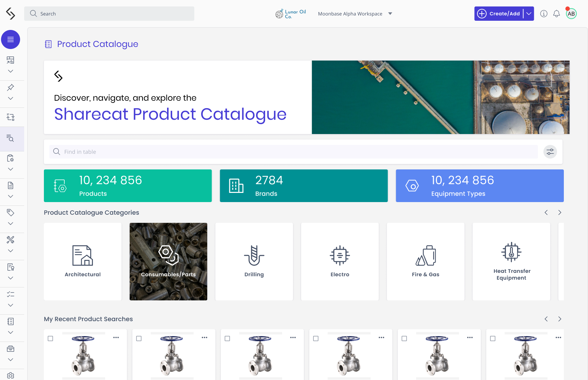588x380 pixels.
Task: Open the hierarchy transfer icon in sidebar
Action: [11, 117]
